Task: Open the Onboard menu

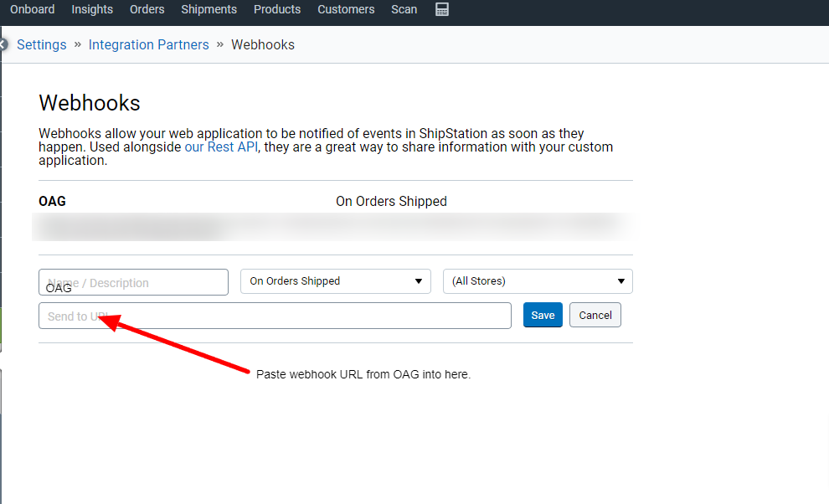Action: point(32,9)
